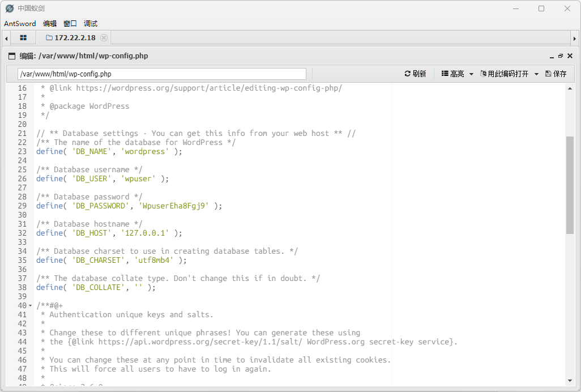Open the 编辑 menu
This screenshot has width=581, height=392.
[50, 24]
